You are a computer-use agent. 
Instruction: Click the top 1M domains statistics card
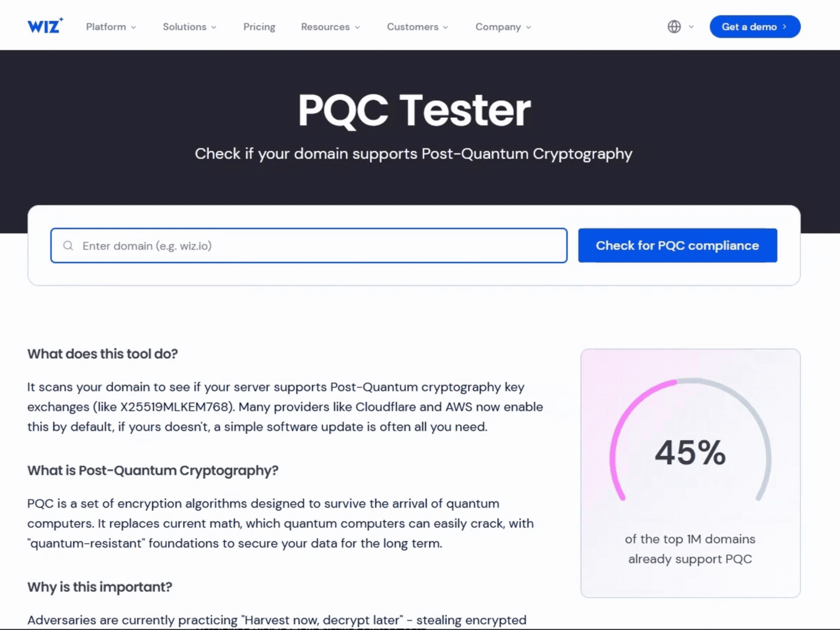click(x=691, y=473)
